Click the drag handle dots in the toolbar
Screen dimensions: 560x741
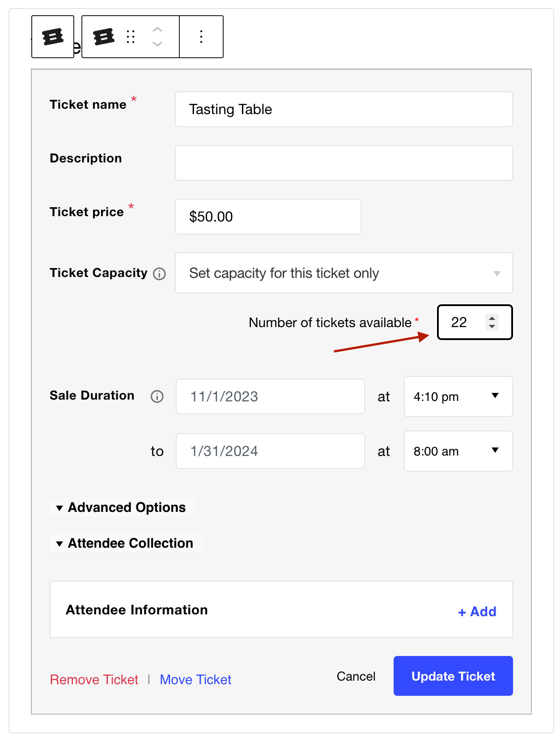(131, 37)
